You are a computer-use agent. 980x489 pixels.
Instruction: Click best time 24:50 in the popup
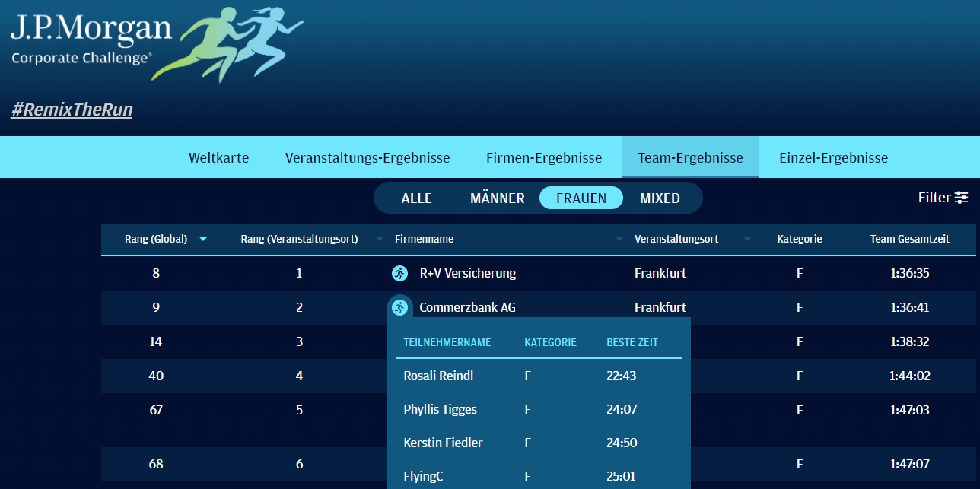point(622,443)
